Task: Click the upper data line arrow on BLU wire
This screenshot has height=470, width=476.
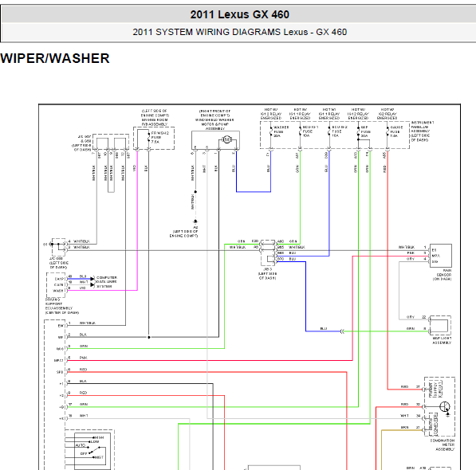Action: [x=92, y=279]
